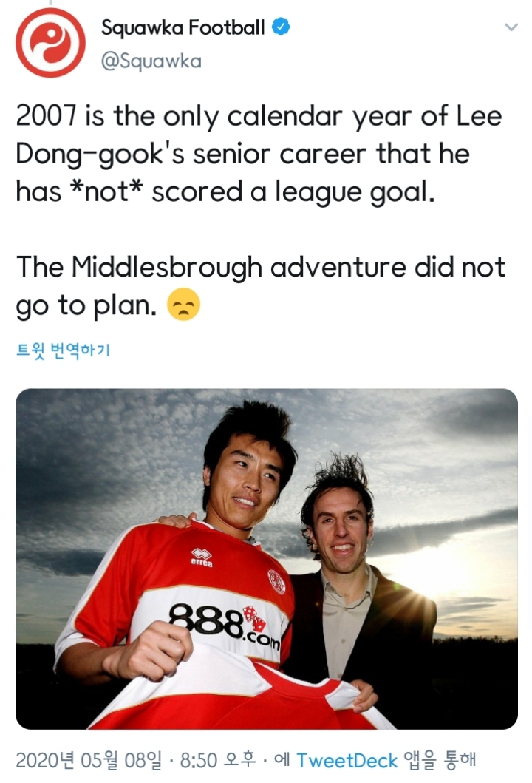
Task: Click the sad face emoji
Action: (184, 304)
